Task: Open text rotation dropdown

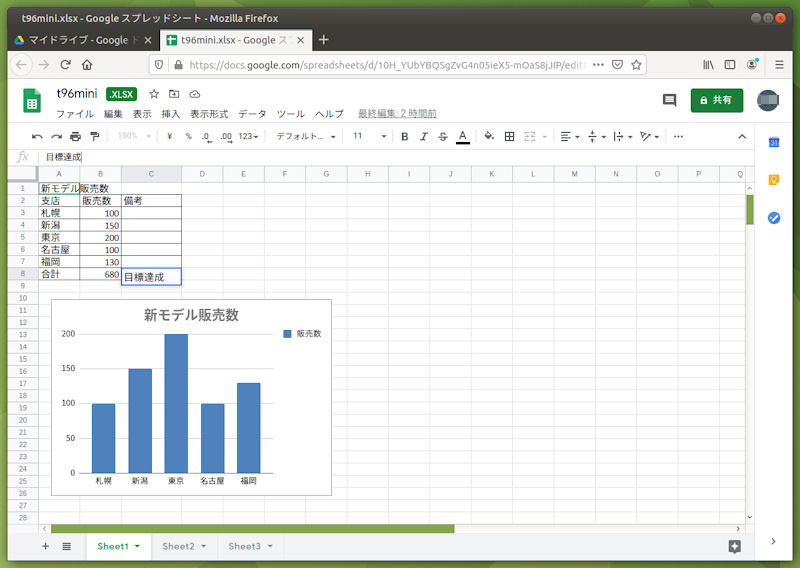Action: click(649, 136)
